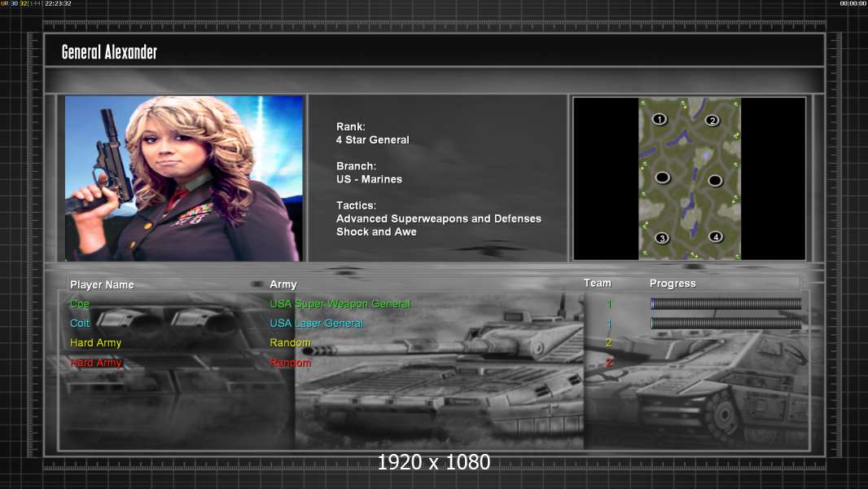Click the 'General Alexander' title text

tap(110, 52)
